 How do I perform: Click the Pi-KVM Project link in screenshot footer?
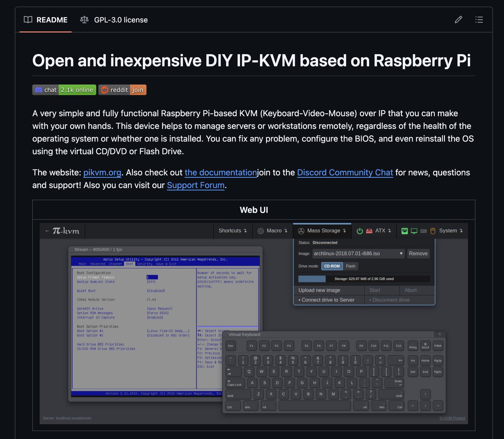(452, 418)
